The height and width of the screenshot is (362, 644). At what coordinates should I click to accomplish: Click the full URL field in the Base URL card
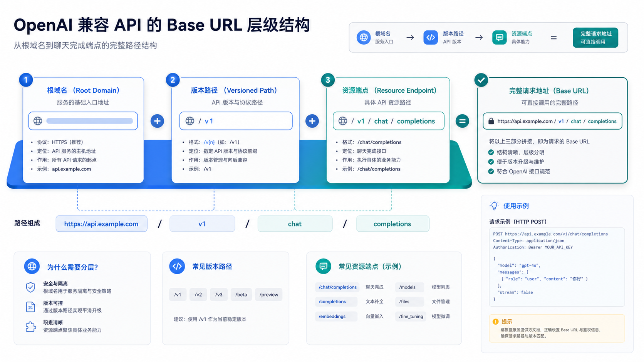click(552, 121)
